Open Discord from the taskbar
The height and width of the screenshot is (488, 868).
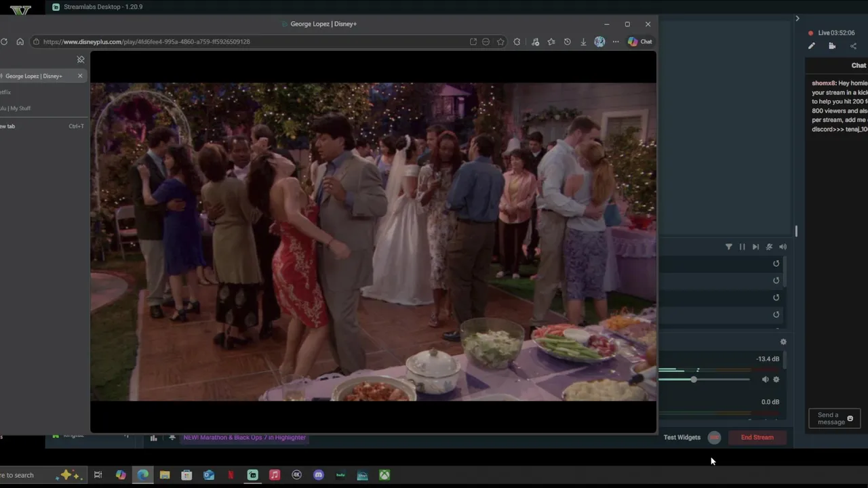pos(319,475)
